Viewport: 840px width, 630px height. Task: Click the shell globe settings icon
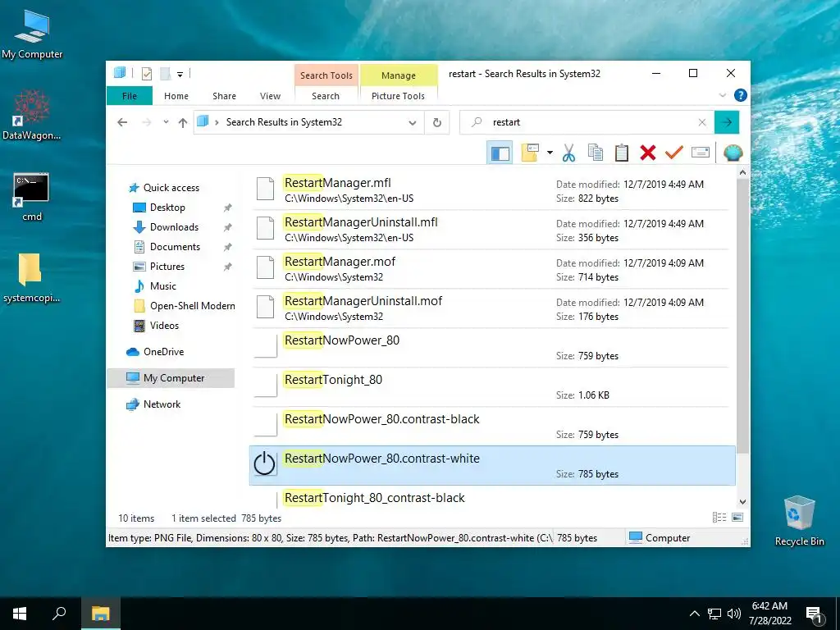[x=733, y=153]
